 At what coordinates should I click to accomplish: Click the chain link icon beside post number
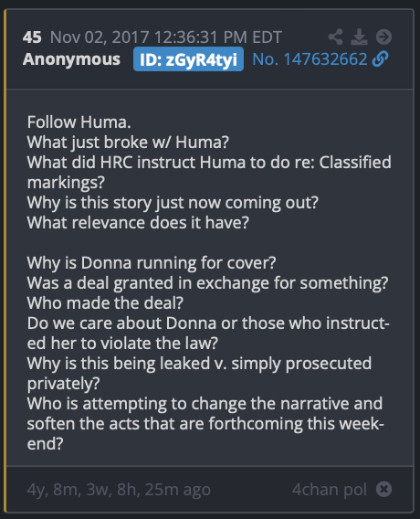381,59
